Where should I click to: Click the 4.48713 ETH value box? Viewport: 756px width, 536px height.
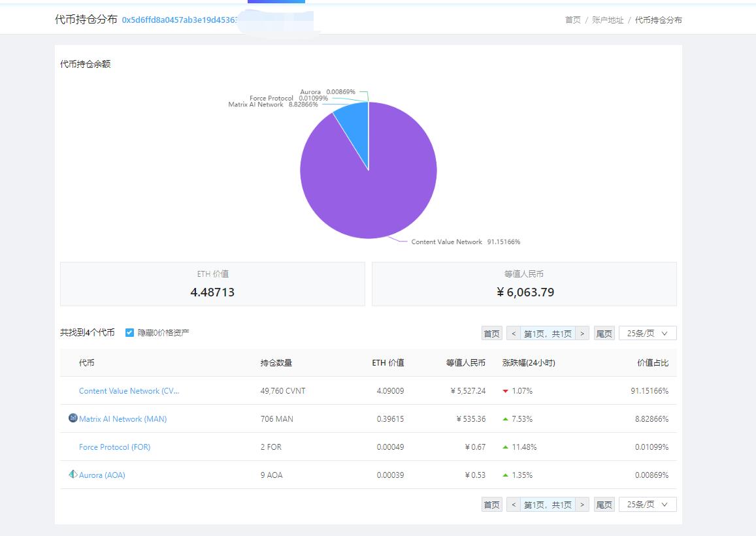point(212,283)
